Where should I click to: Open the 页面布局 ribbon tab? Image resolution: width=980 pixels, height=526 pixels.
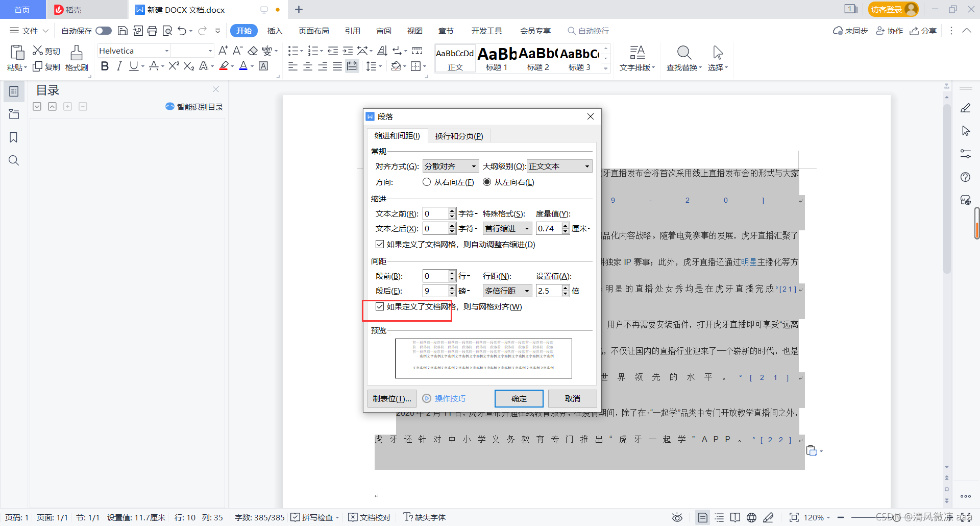[313, 31]
